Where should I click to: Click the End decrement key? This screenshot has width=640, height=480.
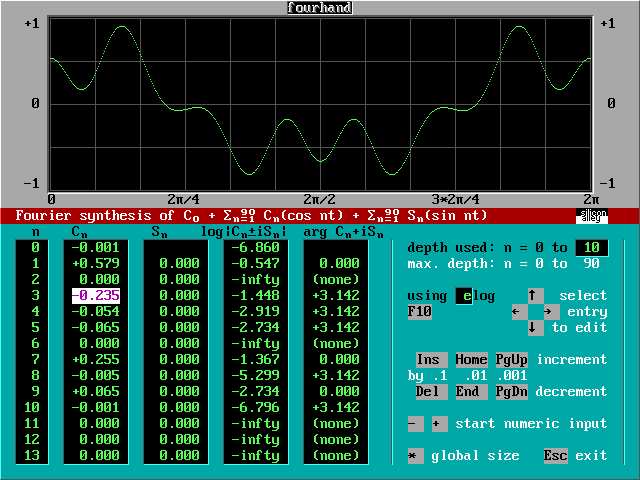(x=471, y=392)
